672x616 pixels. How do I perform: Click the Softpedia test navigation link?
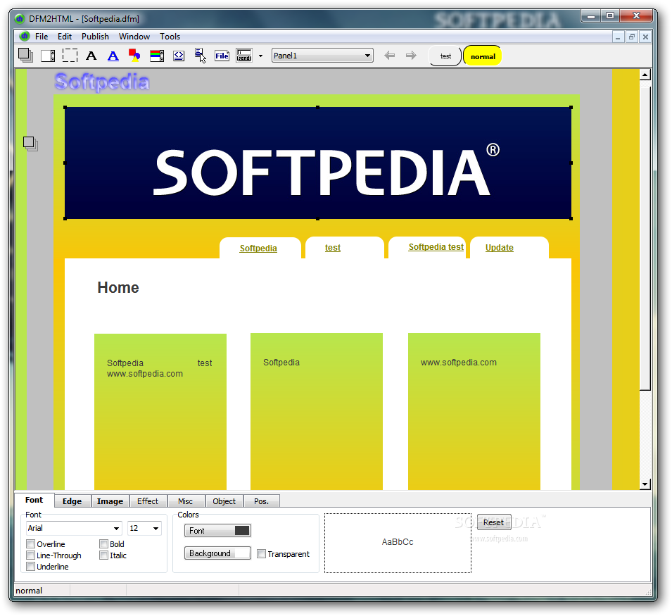point(436,247)
